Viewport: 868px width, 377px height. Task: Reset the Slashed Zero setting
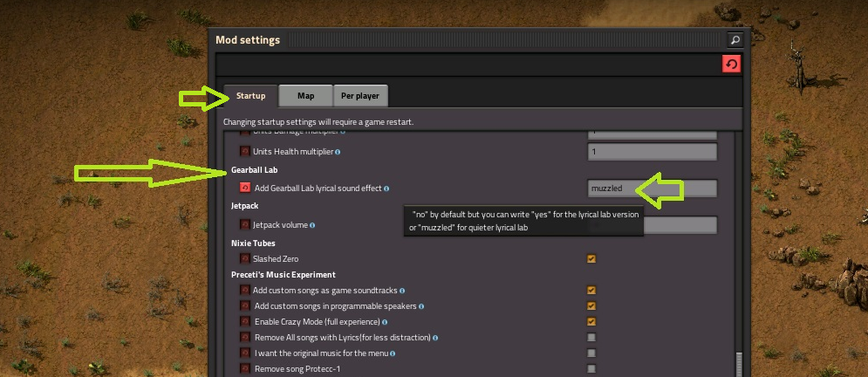pyautogui.click(x=244, y=258)
